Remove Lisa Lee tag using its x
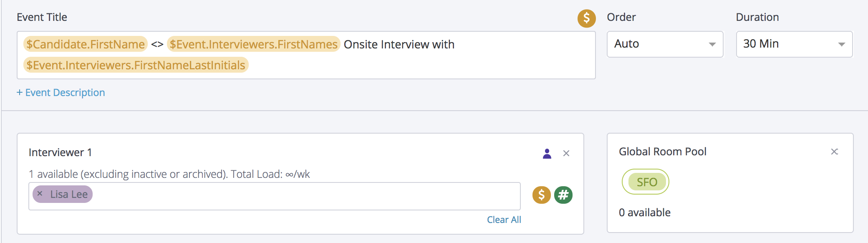Screen dimensions: 868x243 coord(40,194)
